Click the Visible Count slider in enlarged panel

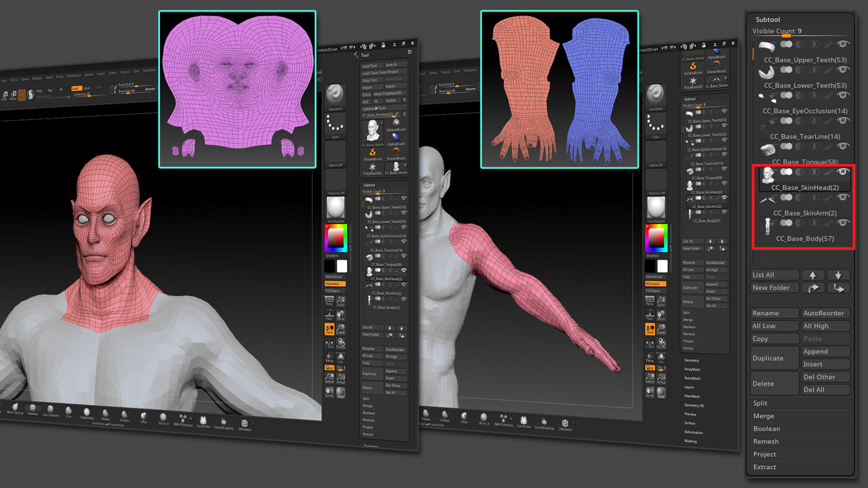click(800, 32)
